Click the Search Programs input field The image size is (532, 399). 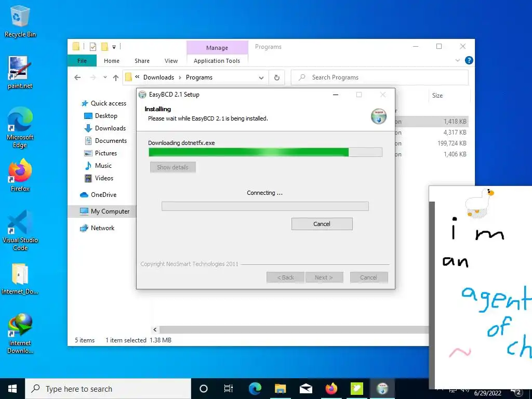(x=380, y=77)
